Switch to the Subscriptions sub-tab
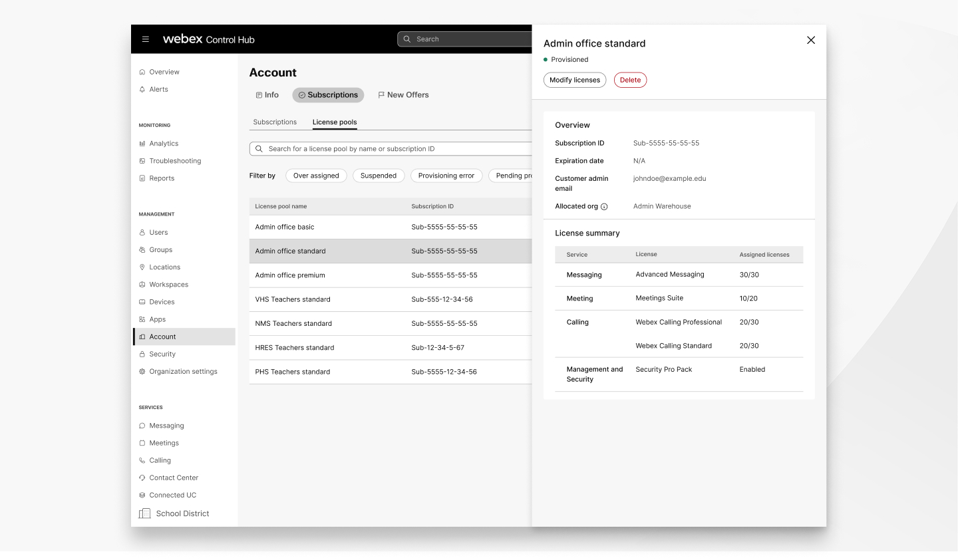Screen dimensions: 958x560 [x=275, y=122]
